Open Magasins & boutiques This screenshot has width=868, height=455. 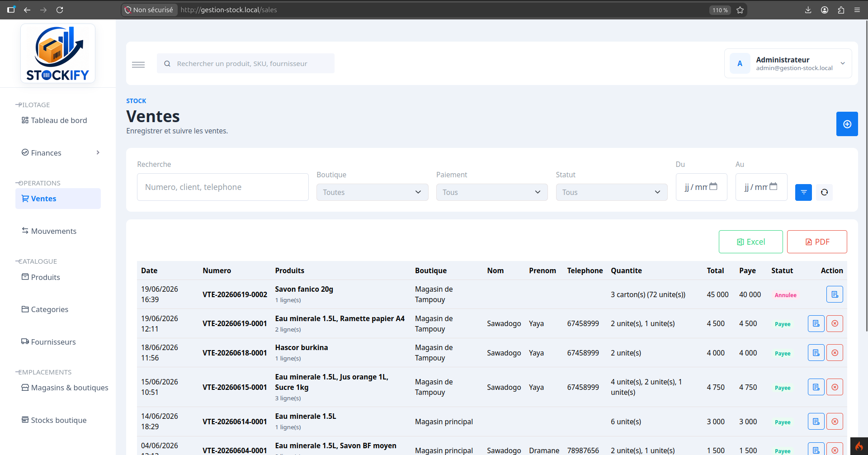[x=65, y=388]
